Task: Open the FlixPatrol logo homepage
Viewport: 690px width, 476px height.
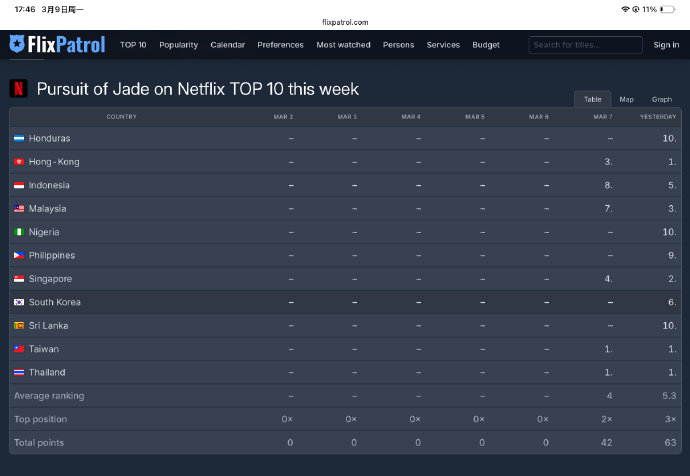Action: 57,44
